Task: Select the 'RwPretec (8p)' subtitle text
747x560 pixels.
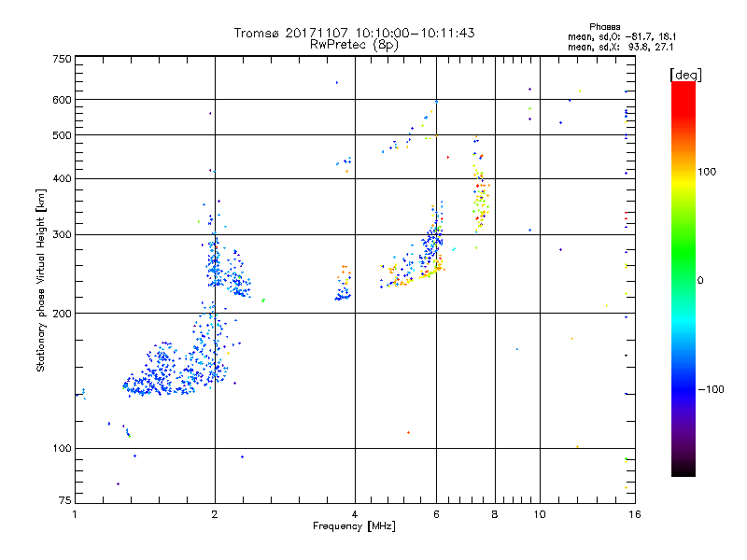Action: pos(355,45)
